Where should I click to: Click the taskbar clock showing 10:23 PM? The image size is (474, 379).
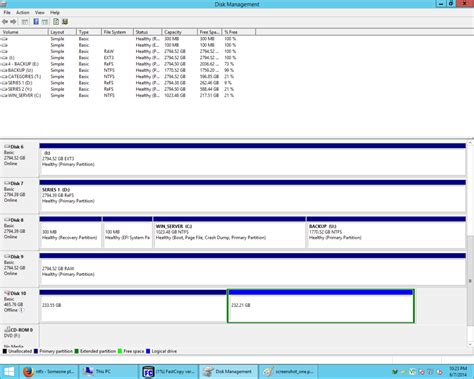(x=458, y=372)
